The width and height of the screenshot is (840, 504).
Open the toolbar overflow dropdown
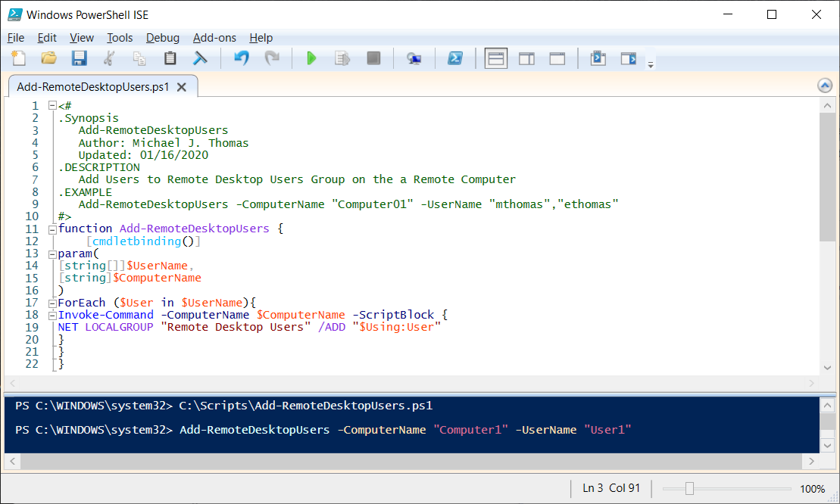point(650,64)
